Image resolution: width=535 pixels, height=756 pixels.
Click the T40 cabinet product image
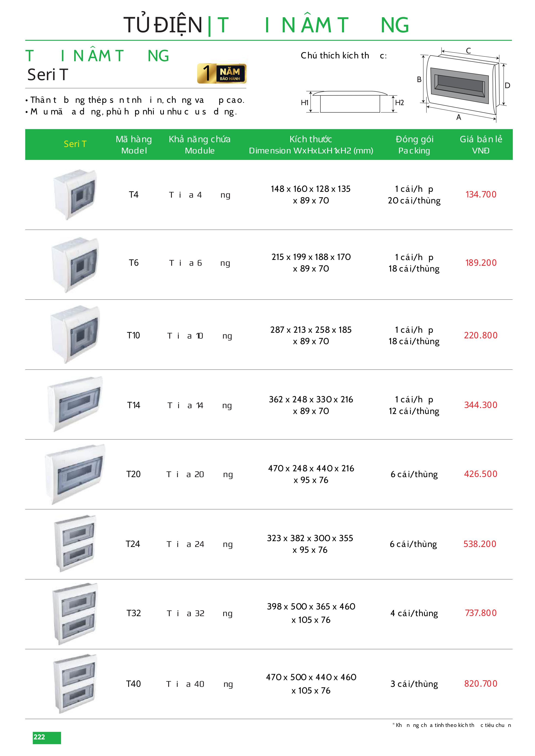(75, 683)
